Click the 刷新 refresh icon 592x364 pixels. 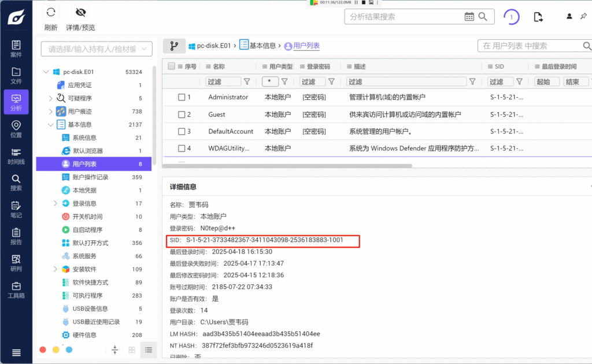click(51, 13)
